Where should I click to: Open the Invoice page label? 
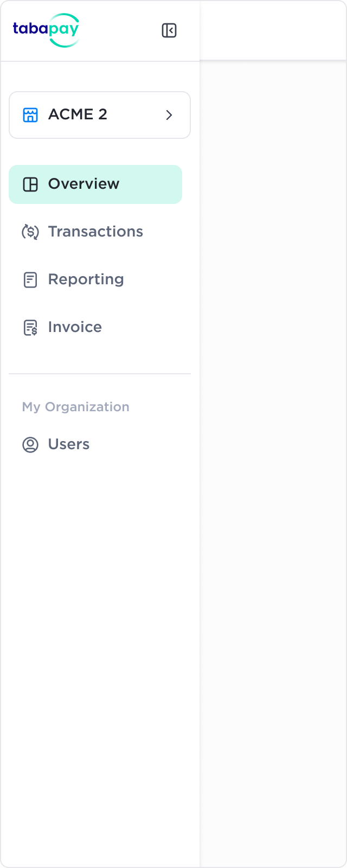75,327
